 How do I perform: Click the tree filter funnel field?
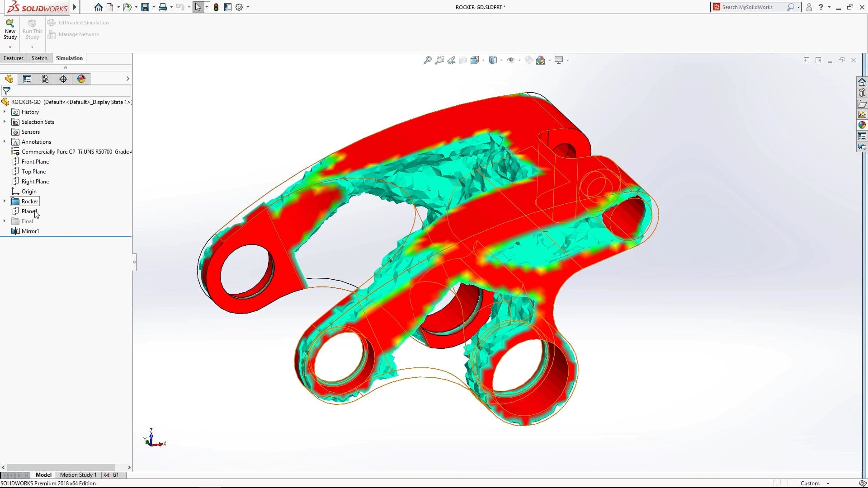66,91
